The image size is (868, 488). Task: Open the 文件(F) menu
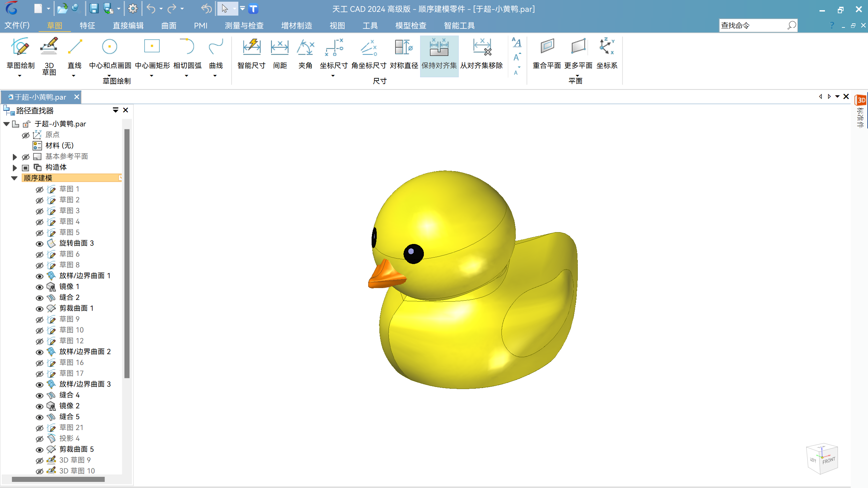pos(17,25)
